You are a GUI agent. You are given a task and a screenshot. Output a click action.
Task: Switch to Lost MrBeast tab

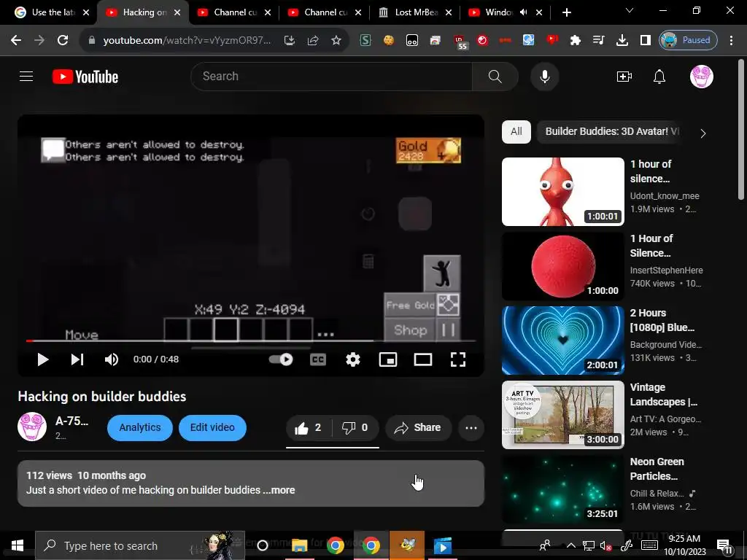415,12
